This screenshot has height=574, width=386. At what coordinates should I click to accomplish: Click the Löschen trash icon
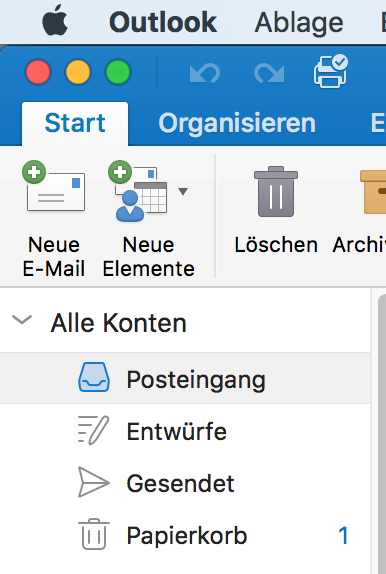coord(276,191)
